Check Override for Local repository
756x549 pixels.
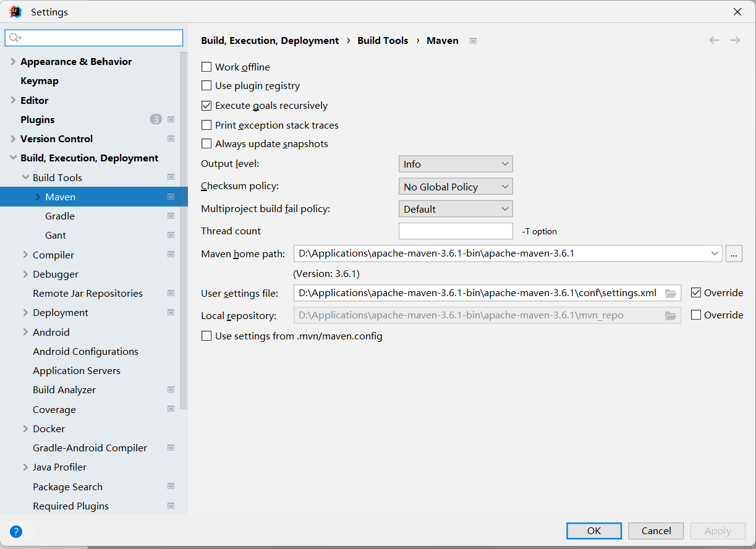696,315
